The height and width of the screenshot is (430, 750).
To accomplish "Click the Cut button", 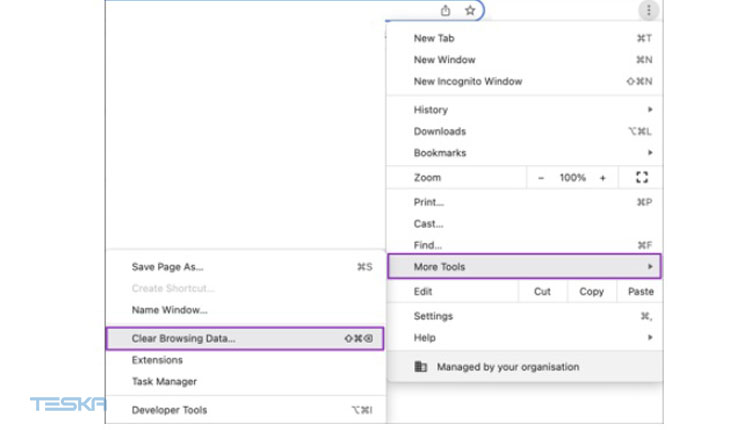I will [542, 292].
